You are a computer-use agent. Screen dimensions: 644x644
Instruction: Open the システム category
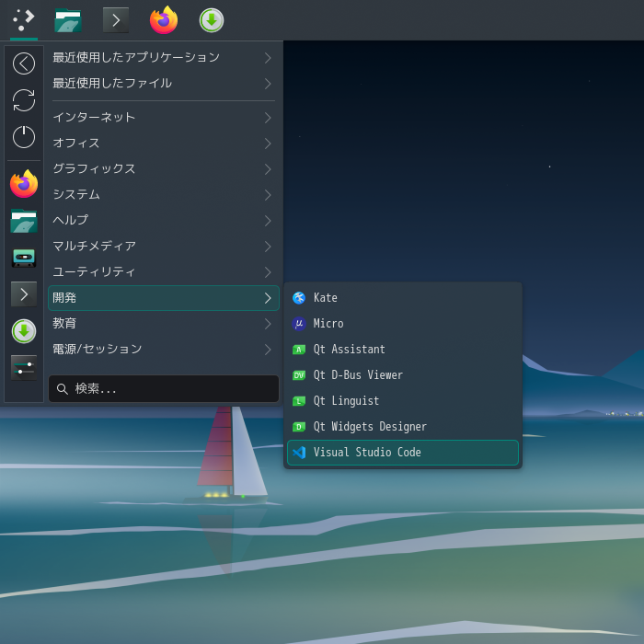pyautogui.click(x=164, y=195)
